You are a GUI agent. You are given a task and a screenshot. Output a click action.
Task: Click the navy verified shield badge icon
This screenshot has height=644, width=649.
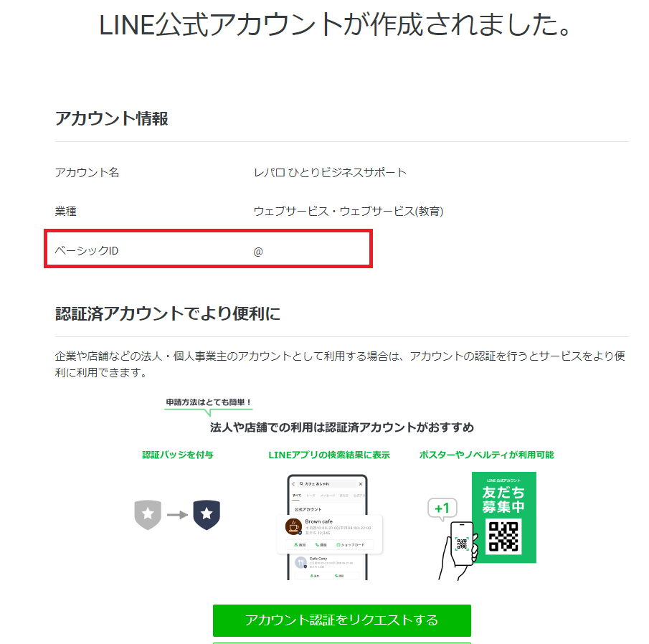[207, 514]
